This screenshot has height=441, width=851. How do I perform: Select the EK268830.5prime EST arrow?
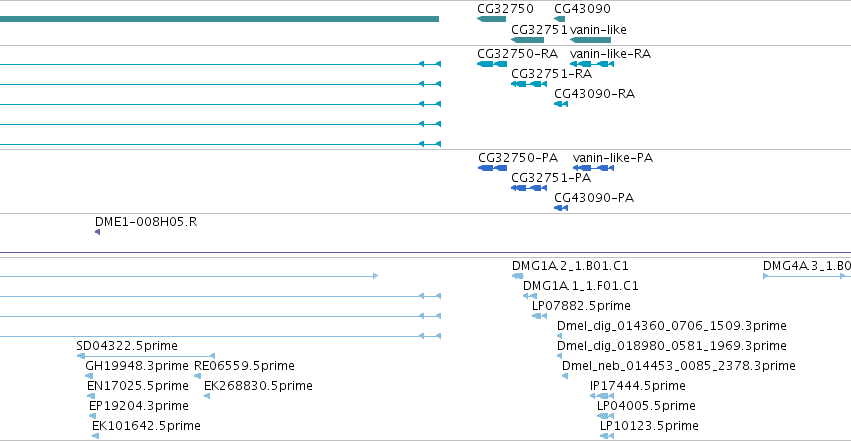[x=207, y=396]
